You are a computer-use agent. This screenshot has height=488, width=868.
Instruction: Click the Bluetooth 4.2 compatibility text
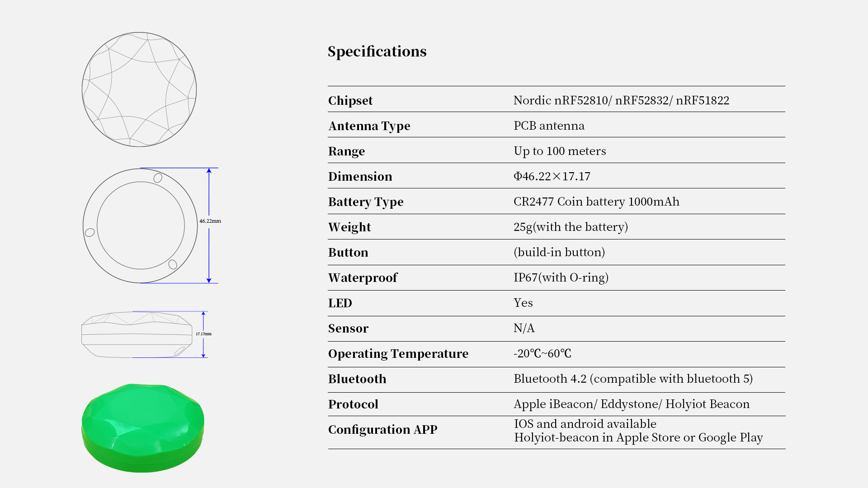click(x=633, y=379)
